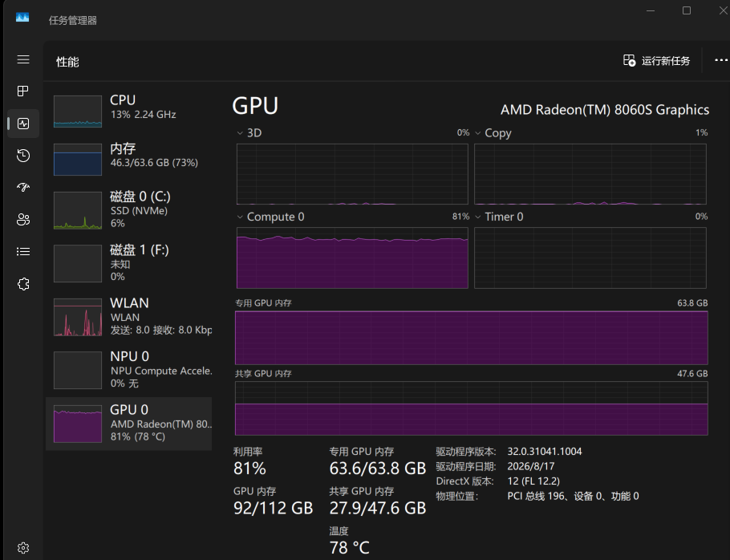This screenshot has height=560, width=730.
Task: Open the Compute 0 graph engine dropdown
Action: coord(240,217)
